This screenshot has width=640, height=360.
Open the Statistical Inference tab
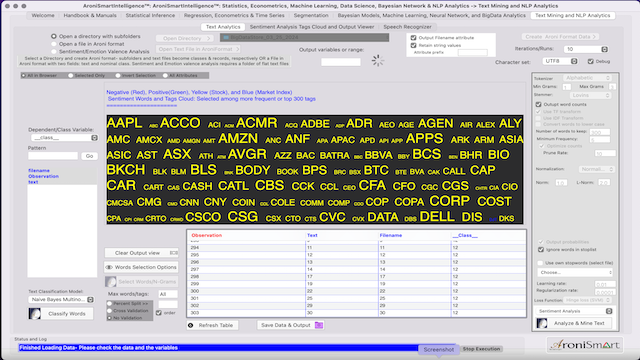[x=150, y=16]
